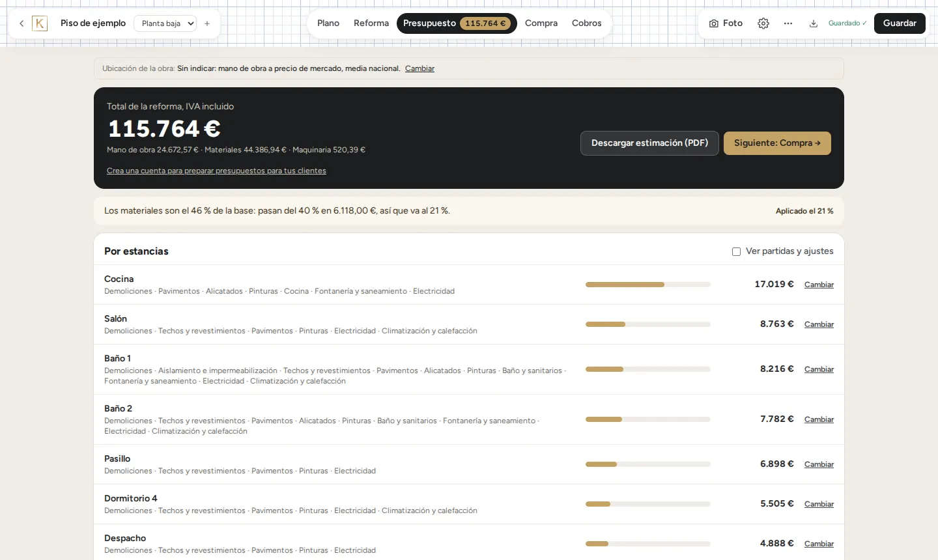Switch to the Plano tab
The height and width of the screenshot is (560, 938).
[x=328, y=23]
